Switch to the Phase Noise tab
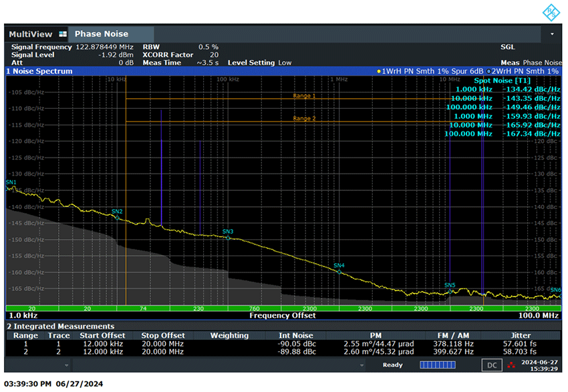The width and height of the screenshot is (568, 392). pyautogui.click(x=102, y=34)
